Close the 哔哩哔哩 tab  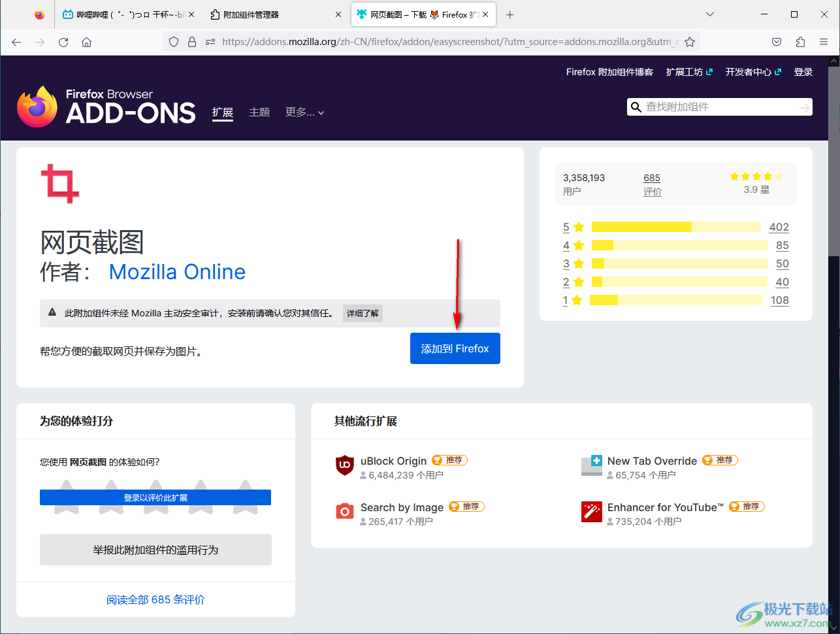[191, 14]
